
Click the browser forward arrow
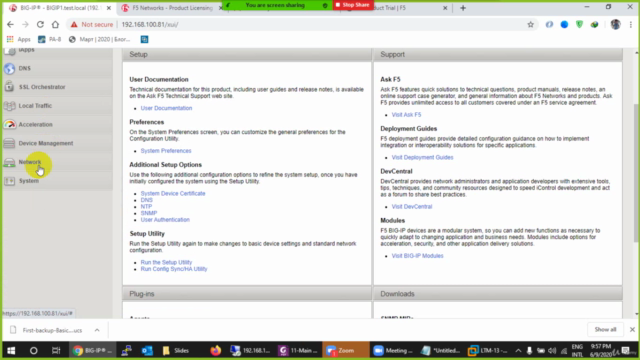25,24
